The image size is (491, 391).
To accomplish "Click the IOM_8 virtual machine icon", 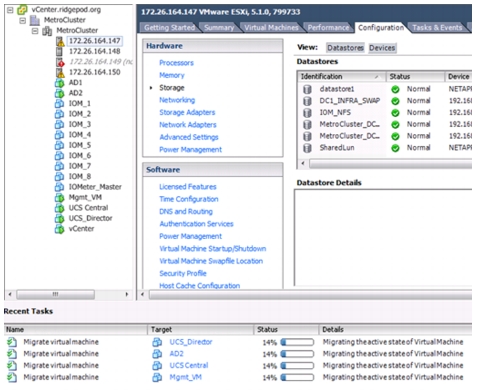I will pos(59,176).
